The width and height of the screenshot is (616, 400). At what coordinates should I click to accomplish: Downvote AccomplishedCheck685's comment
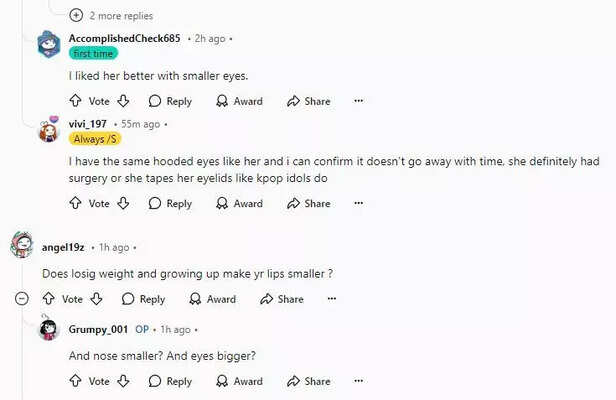click(x=123, y=101)
